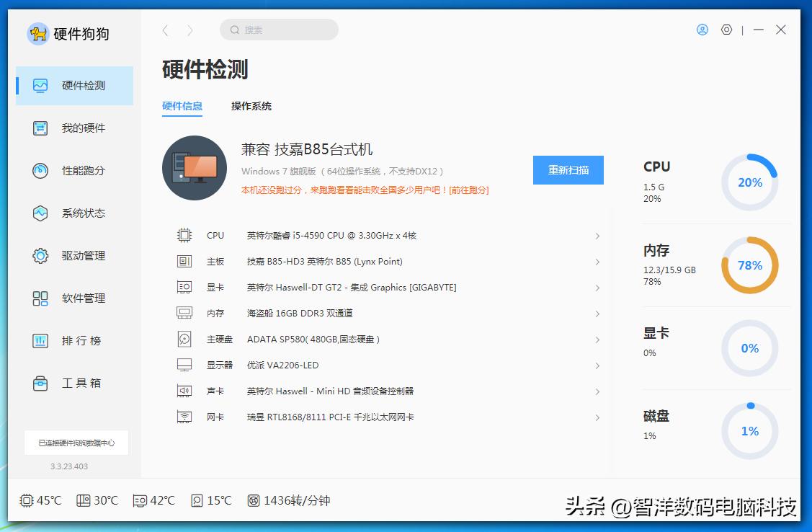Click the 性能跑分 benchmark icon

[x=41, y=170]
